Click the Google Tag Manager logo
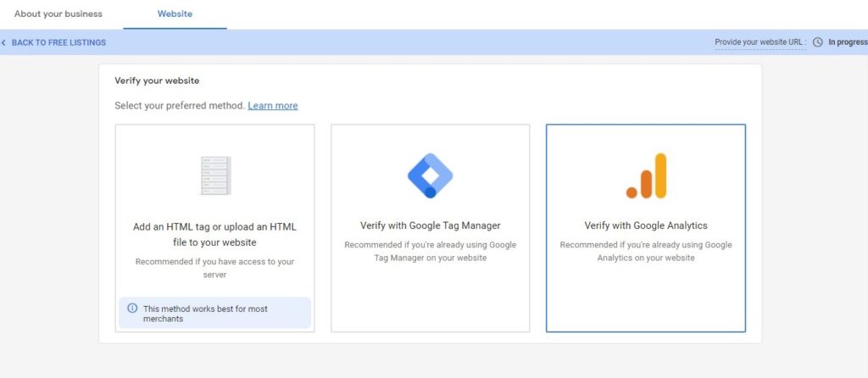This screenshot has width=868, height=378. click(430, 175)
